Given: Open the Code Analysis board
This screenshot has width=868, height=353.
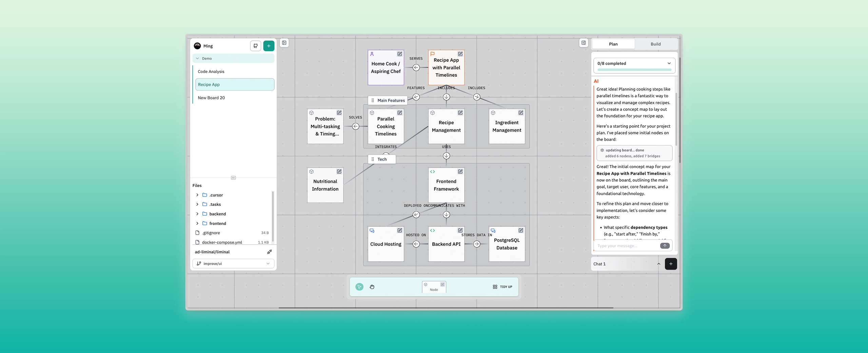Looking at the screenshot, I should click(211, 72).
